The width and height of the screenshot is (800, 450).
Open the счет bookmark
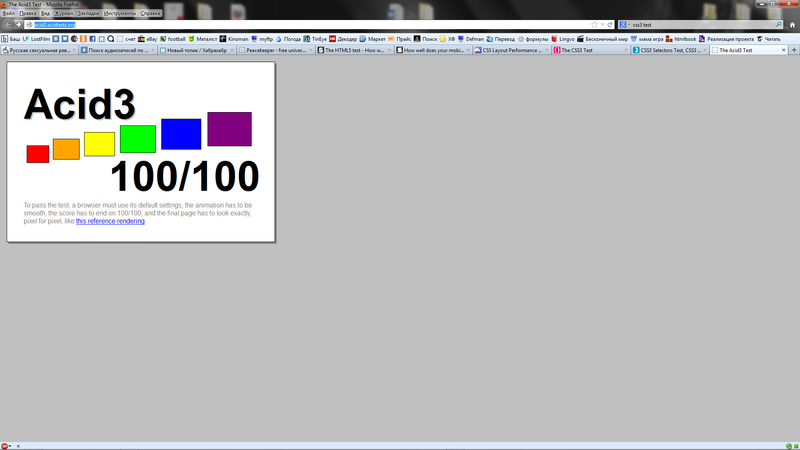click(126, 39)
